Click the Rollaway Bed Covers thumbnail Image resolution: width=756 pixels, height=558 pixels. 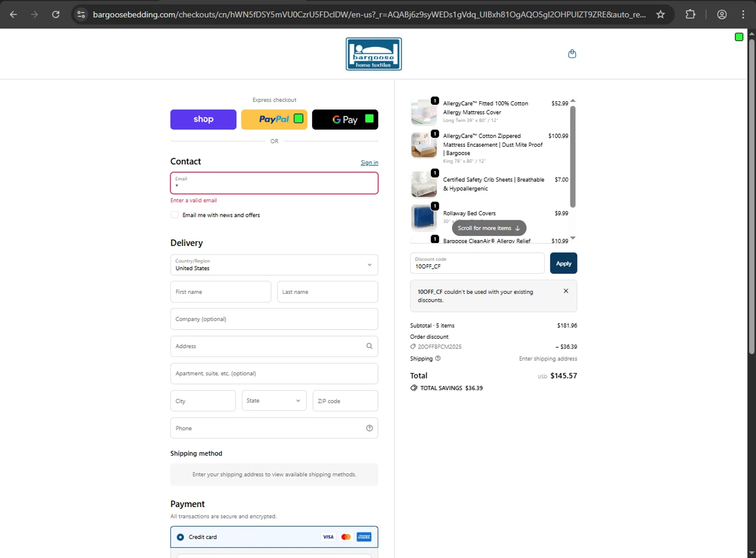point(424,217)
